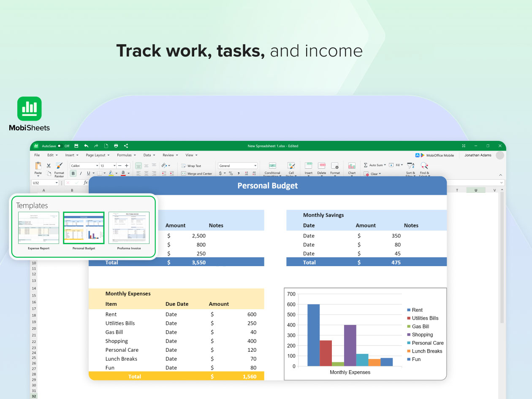
Task: Toggle the AutoSave switch
Action: 60,146
